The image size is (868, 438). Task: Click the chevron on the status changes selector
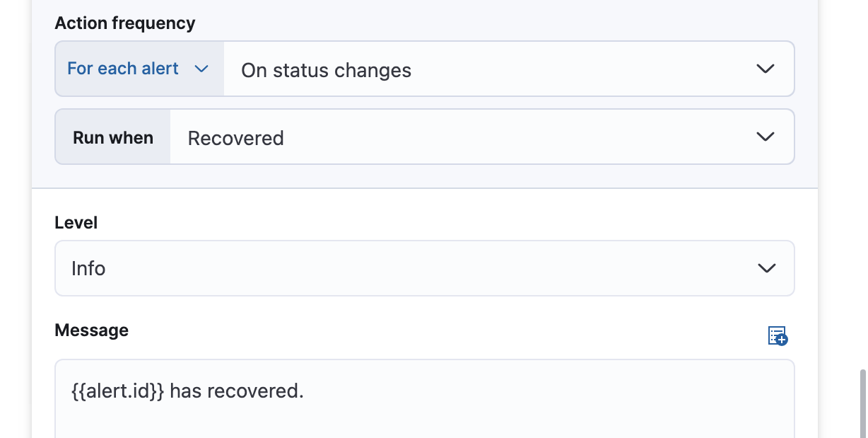pyautogui.click(x=765, y=69)
